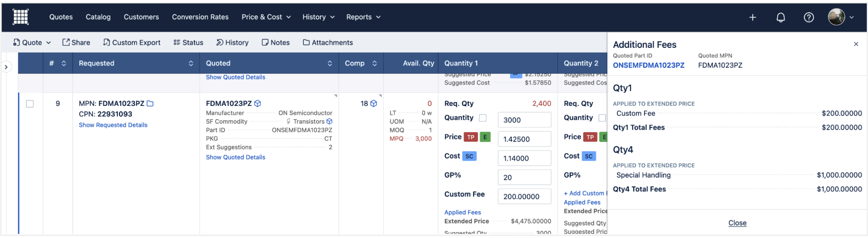Click Show Requested Details link
Viewport: 868px width, 238px height.
[113, 125]
